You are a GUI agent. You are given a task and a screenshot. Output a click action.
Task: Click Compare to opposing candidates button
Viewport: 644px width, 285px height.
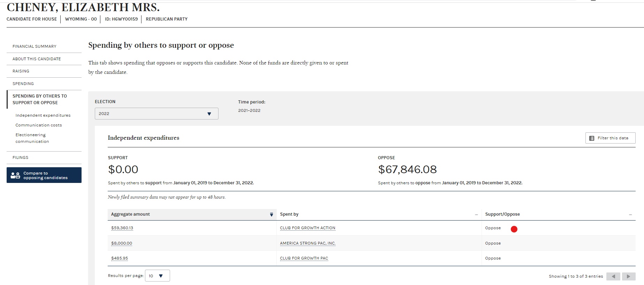coord(44,175)
